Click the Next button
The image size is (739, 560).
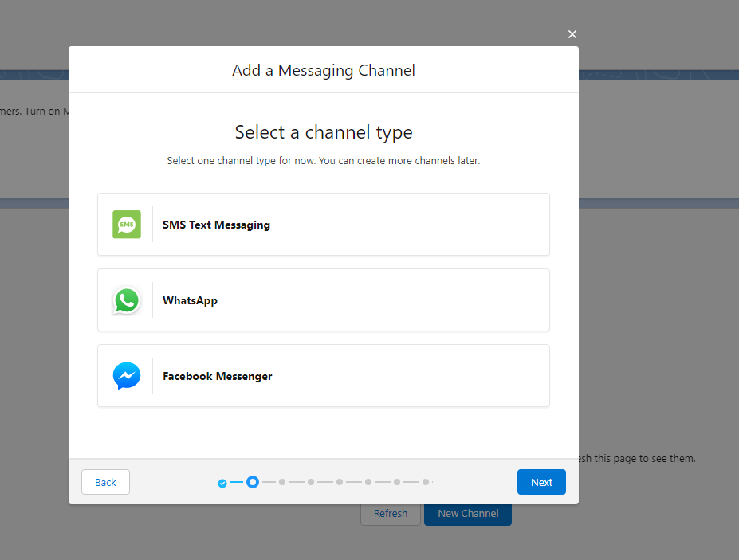(x=541, y=482)
